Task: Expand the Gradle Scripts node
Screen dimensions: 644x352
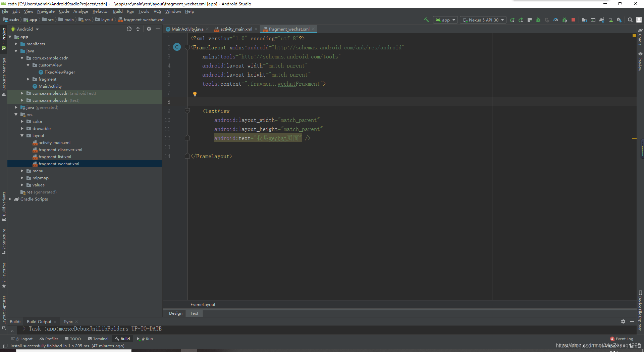Action: [10, 199]
